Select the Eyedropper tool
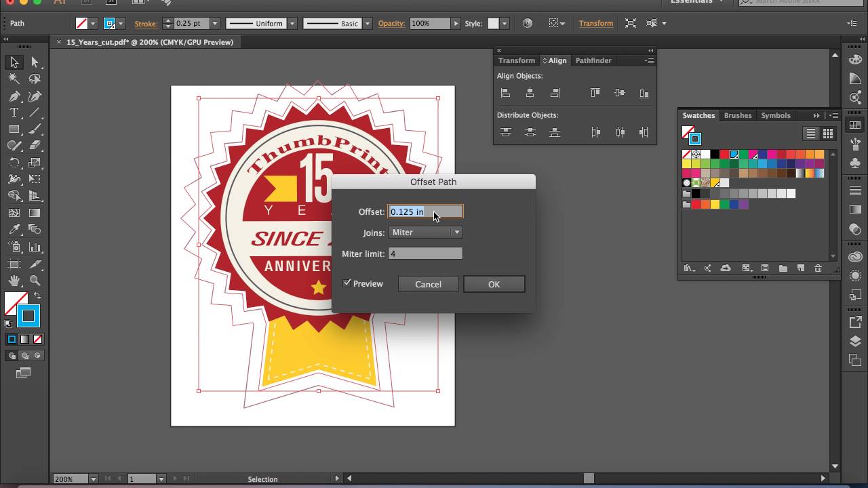This screenshot has height=488, width=868. (14, 230)
